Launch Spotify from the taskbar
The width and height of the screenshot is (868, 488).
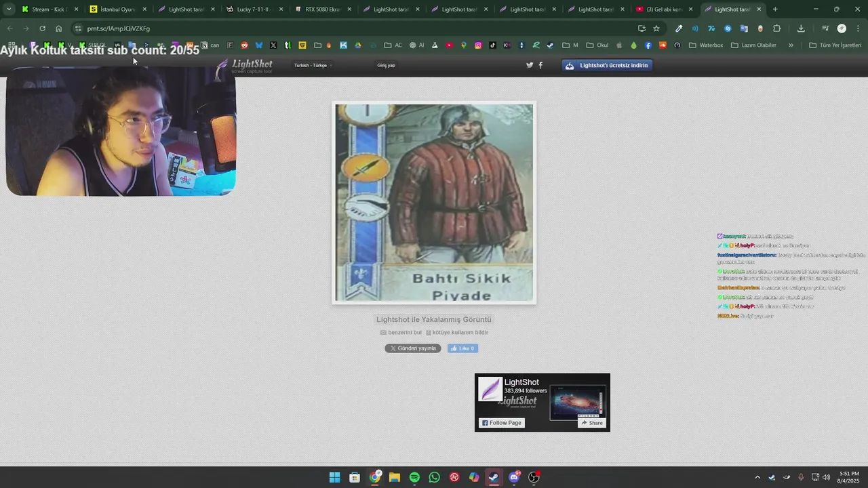pyautogui.click(x=414, y=477)
